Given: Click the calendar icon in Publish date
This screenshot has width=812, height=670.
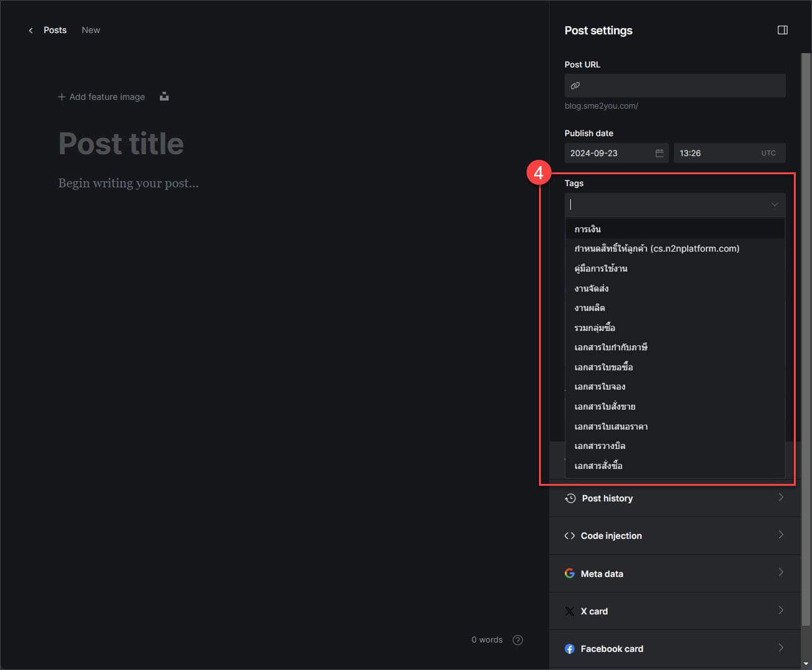Looking at the screenshot, I should tap(659, 153).
